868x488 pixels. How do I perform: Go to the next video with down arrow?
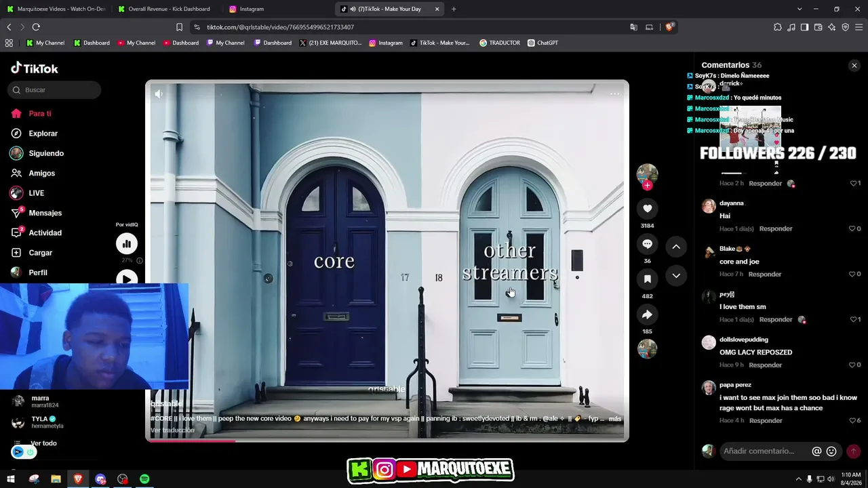click(676, 275)
